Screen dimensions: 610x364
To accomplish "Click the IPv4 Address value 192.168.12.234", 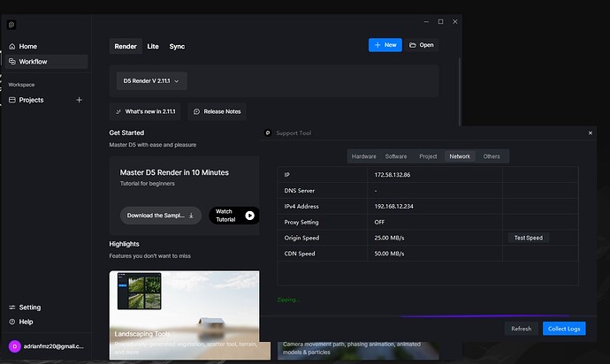I will click(393, 206).
